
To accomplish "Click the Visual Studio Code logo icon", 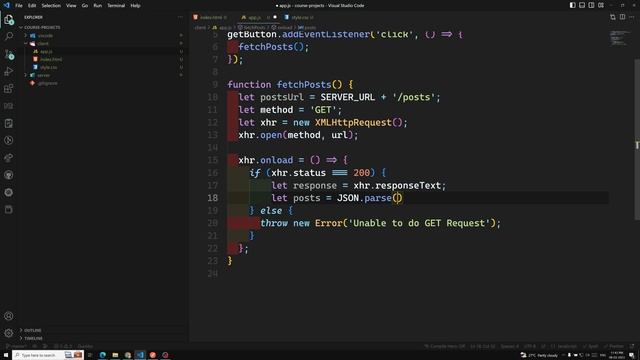I will click(x=7, y=5).
